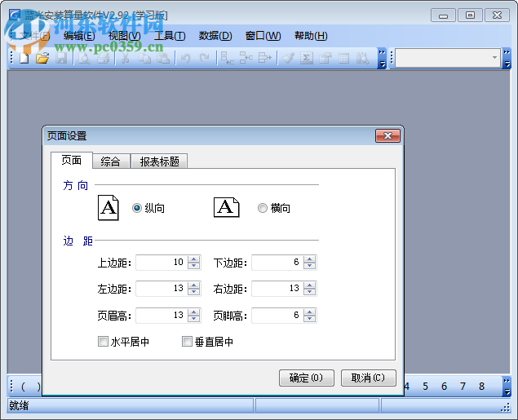Minimize the main application window
This screenshot has width=518, height=420.
coord(443,15)
